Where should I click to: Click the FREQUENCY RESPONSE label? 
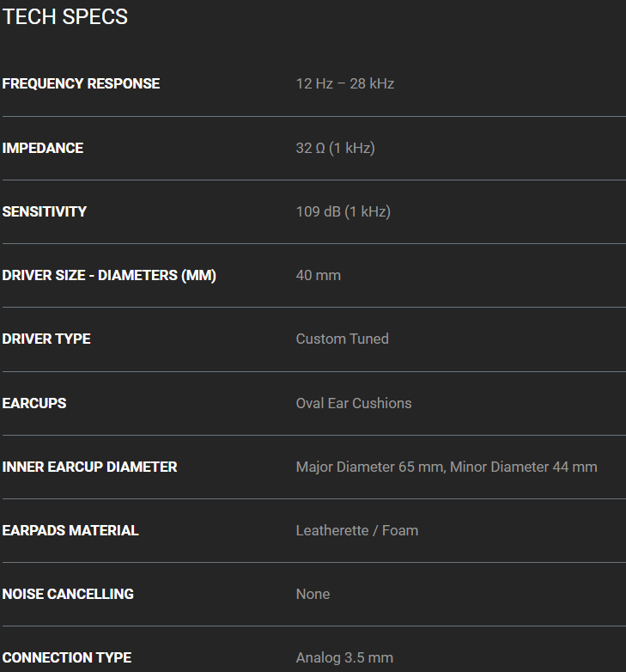(x=81, y=83)
